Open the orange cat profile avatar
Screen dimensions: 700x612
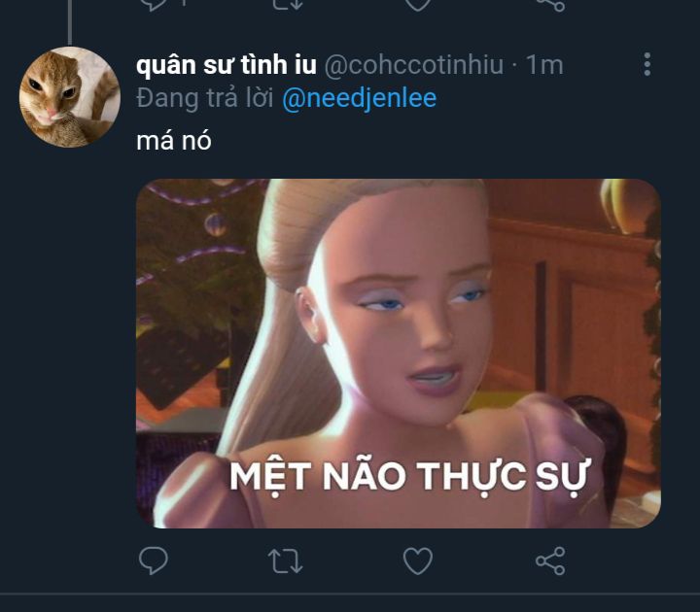coord(70,97)
